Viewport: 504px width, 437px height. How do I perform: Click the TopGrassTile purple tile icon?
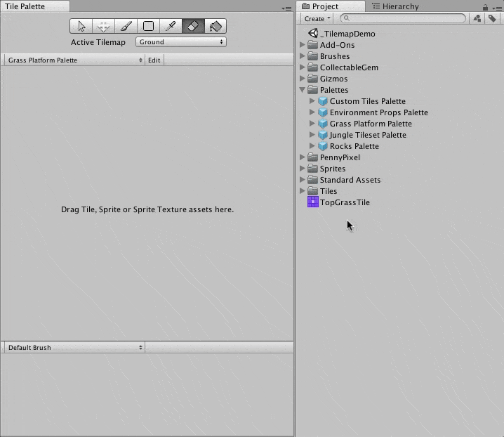coord(313,202)
